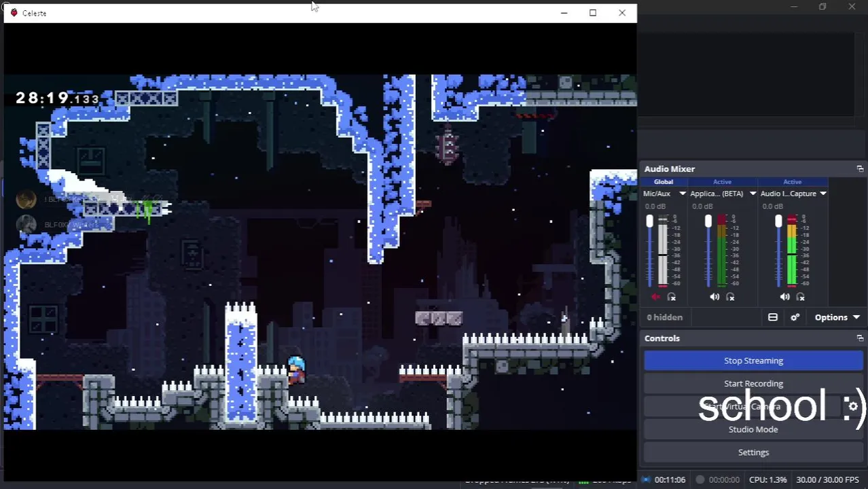Close the Celeste game window
The width and height of the screenshot is (868, 489).
point(622,13)
